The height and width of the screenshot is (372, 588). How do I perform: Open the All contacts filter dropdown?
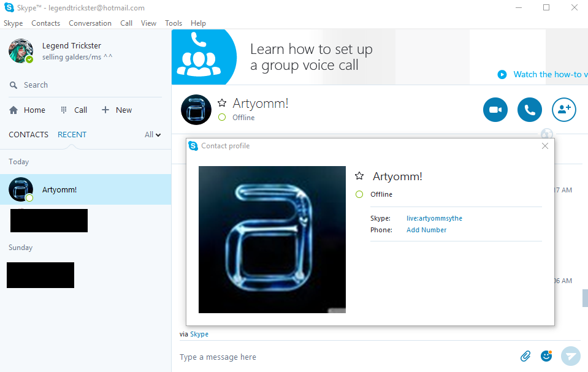coord(153,135)
